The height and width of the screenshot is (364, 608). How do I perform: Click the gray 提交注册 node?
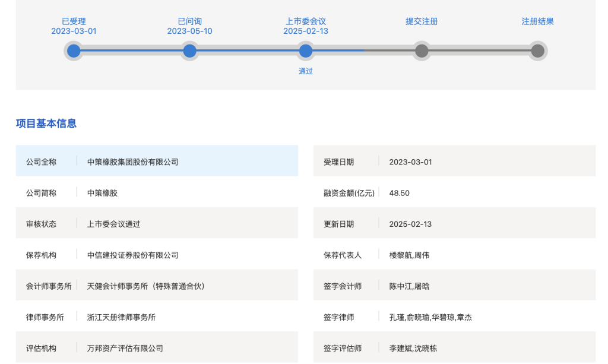[x=421, y=51]
